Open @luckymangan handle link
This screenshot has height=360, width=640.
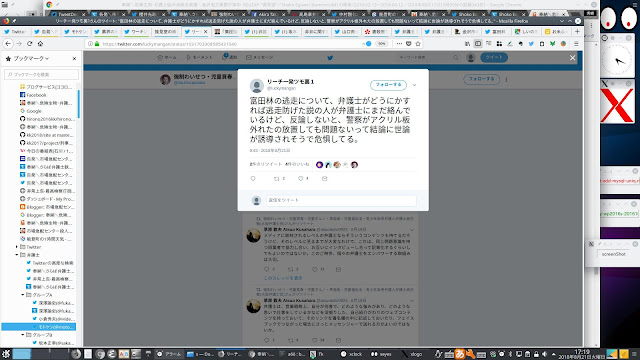pos(281,89)
